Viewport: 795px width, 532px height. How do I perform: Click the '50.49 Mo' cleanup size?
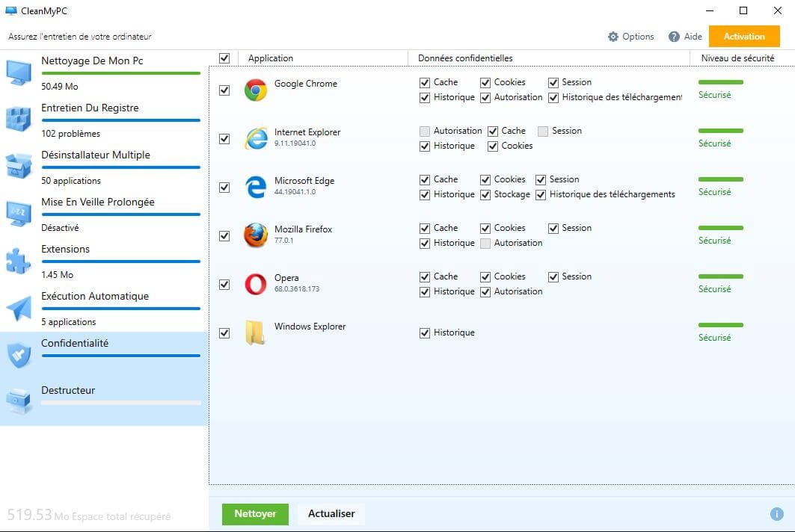(59, 87)
